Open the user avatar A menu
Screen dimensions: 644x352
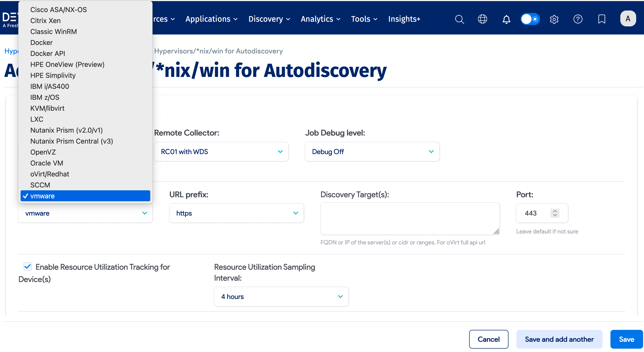click(x=628, y=19)
